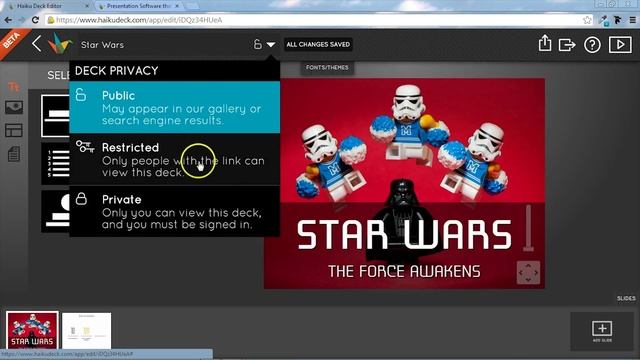Pick the title slide layout thumbnail
The height and width of the screenshot is (360, 640).
55,116
